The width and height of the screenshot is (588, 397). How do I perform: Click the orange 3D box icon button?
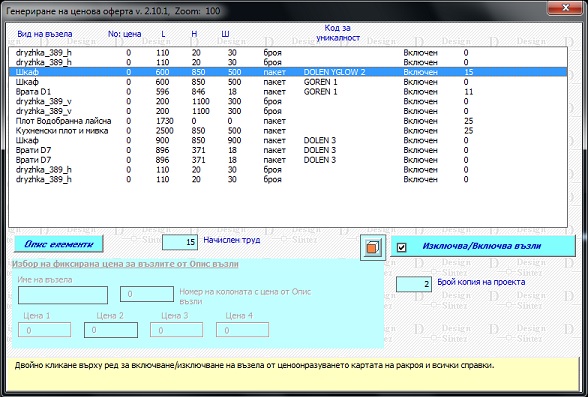click(x=372, y=247)
